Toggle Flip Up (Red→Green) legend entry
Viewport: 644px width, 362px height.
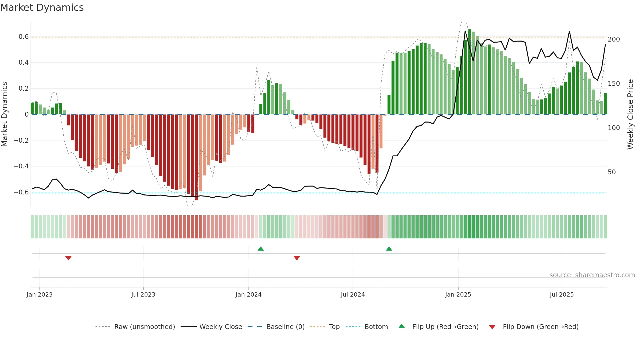(438, 327)
